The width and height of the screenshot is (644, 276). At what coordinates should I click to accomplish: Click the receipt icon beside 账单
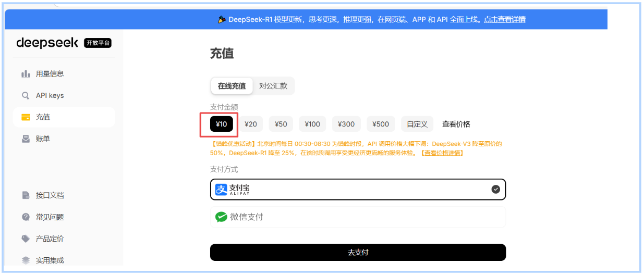click(x=26, y=139)
